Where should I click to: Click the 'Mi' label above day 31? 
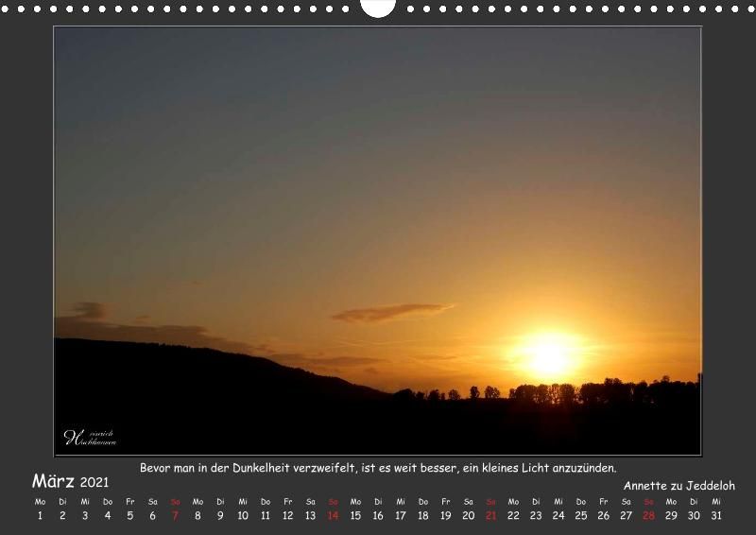[x=716, y=502]
